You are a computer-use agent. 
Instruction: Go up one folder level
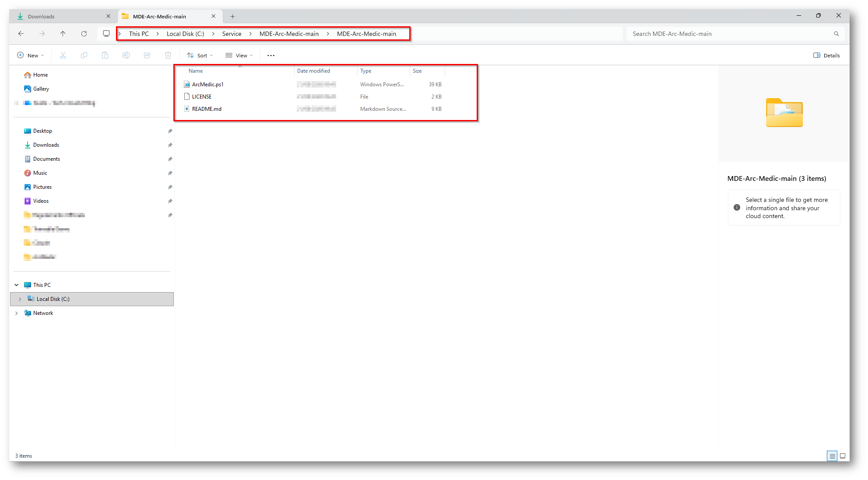click(x=63, y=34)
